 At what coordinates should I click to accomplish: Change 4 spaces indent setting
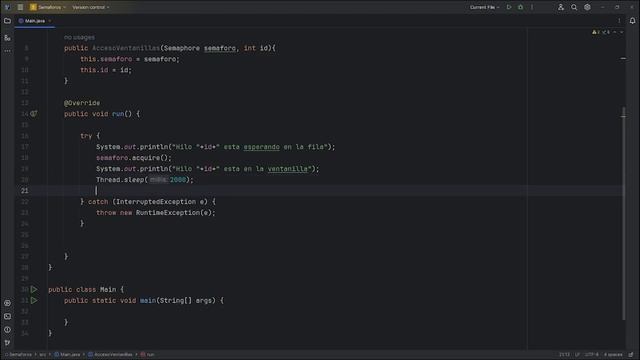(613, 355)
